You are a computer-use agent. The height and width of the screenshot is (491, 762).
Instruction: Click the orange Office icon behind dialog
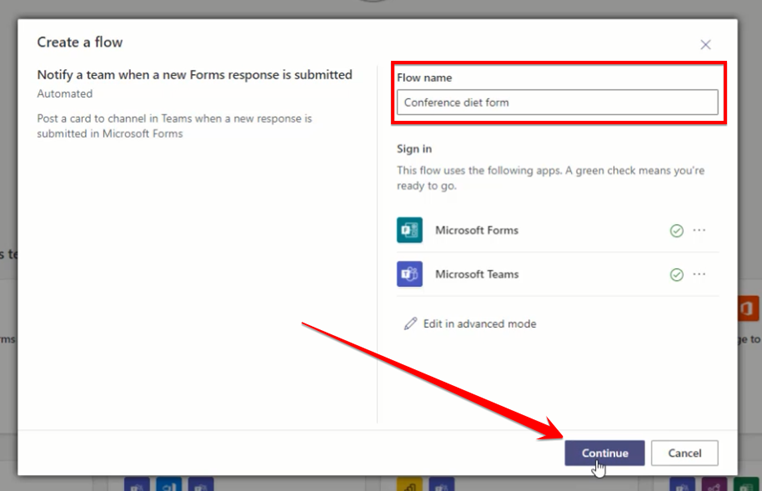click(x=749, y=308)
